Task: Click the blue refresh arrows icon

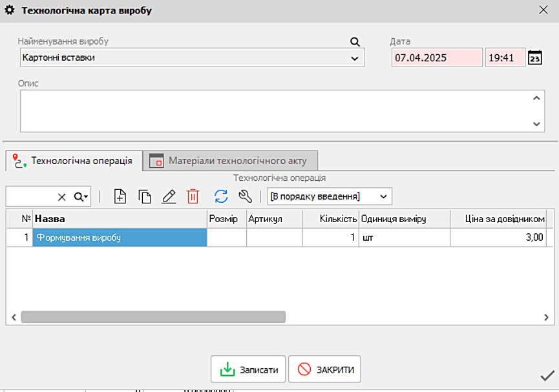Action: (221, 196)
